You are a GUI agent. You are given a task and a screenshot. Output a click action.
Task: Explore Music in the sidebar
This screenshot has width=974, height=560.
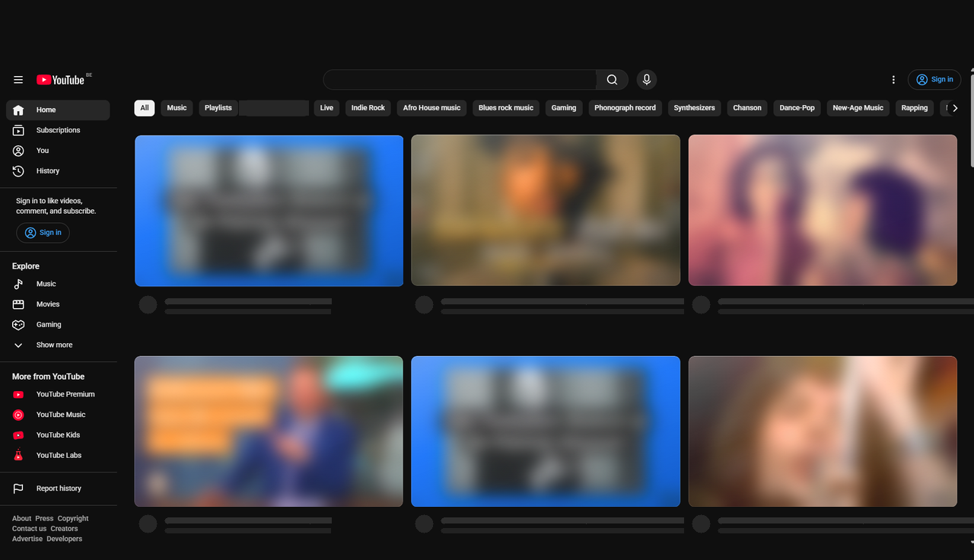pyautogui.click(x=58, y=284)
